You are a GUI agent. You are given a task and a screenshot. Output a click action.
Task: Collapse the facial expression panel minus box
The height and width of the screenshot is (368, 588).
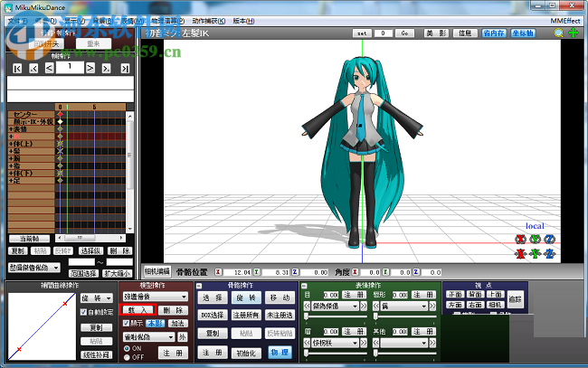pos(304,286)
